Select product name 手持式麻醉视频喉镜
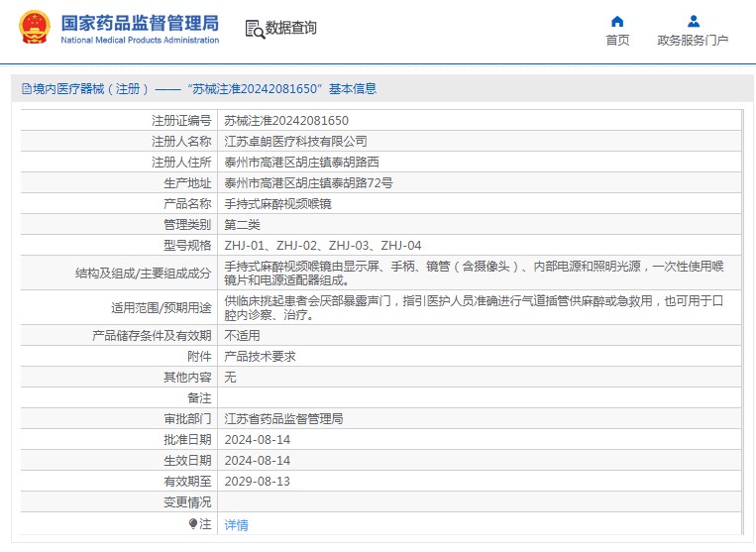This screenshot has height=552, width=756. [277, 204]
